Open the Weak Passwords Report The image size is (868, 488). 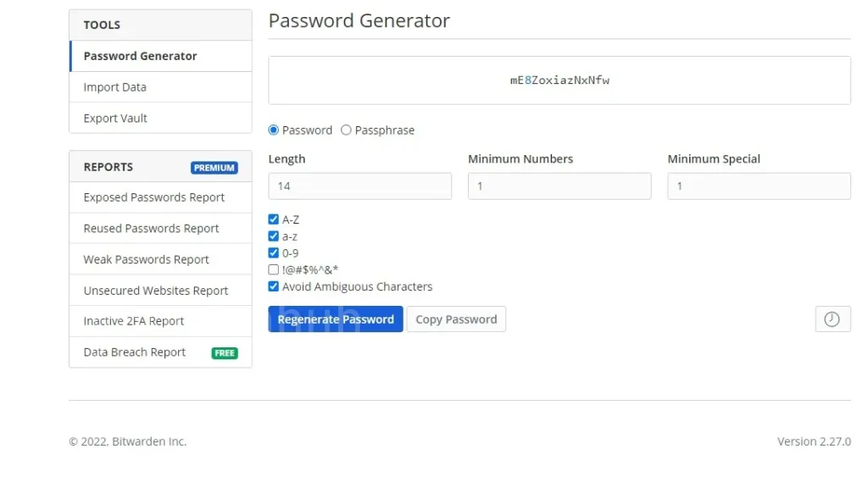coord(146,258)
